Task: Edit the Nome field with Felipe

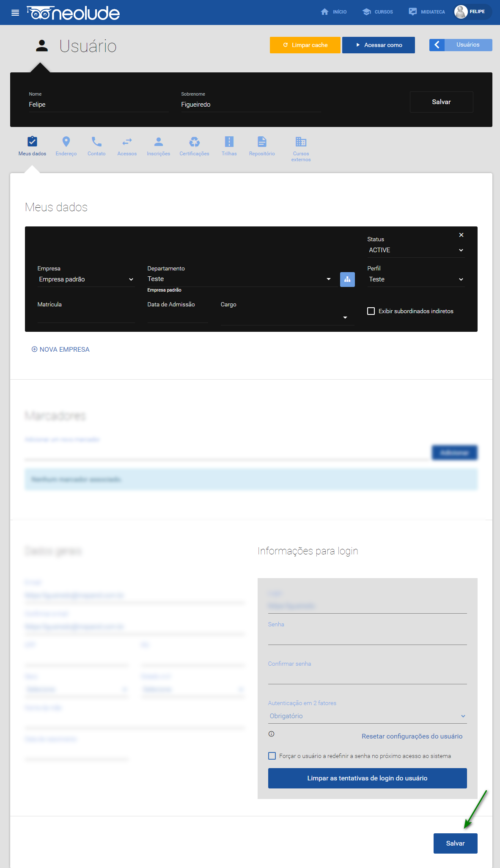Action: (99, 105)
